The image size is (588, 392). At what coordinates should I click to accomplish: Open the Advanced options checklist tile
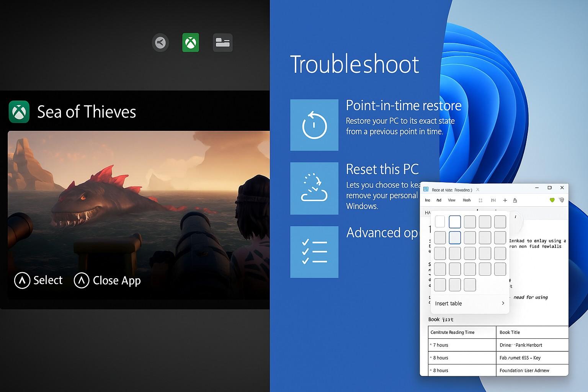point(314,252)
